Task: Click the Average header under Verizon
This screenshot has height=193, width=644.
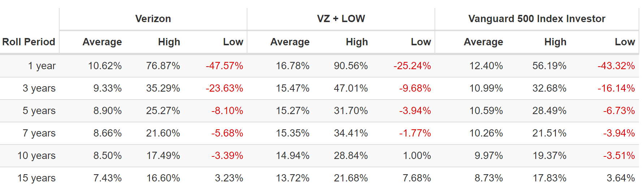Action: [102, 42]
